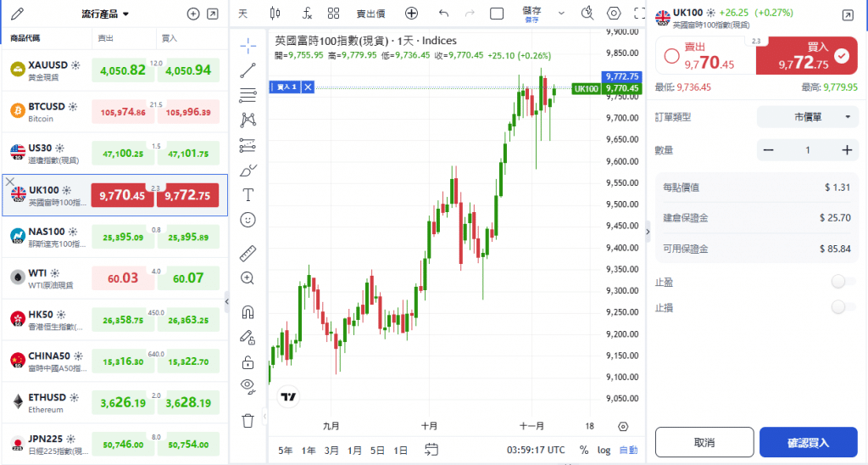
Task: Click the 確認買入 confirm buy button
Action: pyautogui.click(x=808, y=442)
